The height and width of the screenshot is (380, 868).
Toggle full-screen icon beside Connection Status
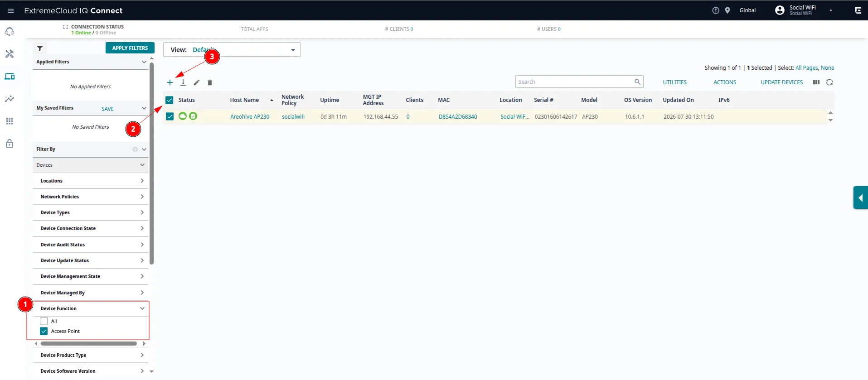point(65,27)
